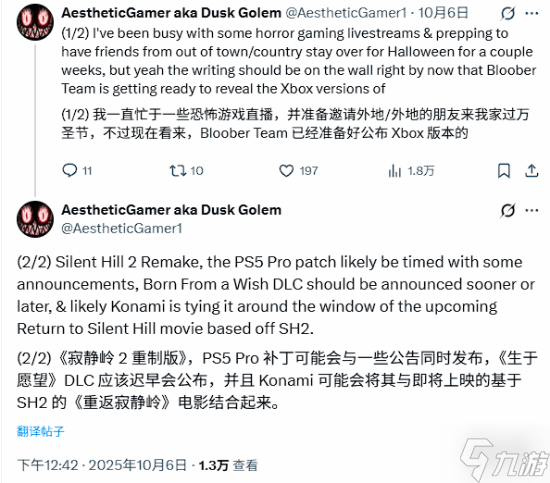550x483 pixels.
Task: Like the first tweet with 197 likes
Action: (286, 171)
